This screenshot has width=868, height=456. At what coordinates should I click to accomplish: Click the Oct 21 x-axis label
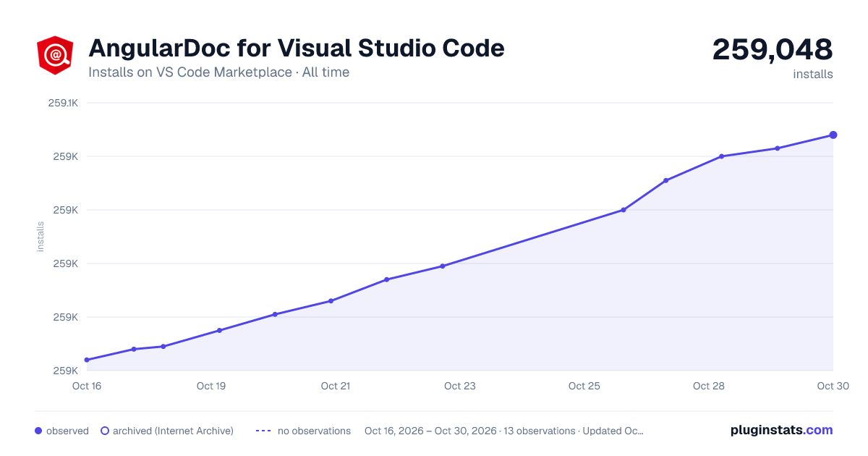tap(336, 386)
